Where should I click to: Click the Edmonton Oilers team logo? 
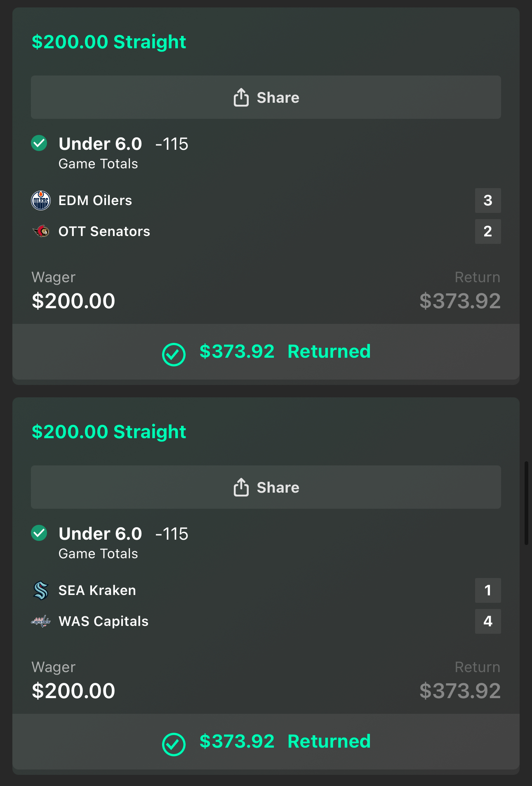(41, 201)
